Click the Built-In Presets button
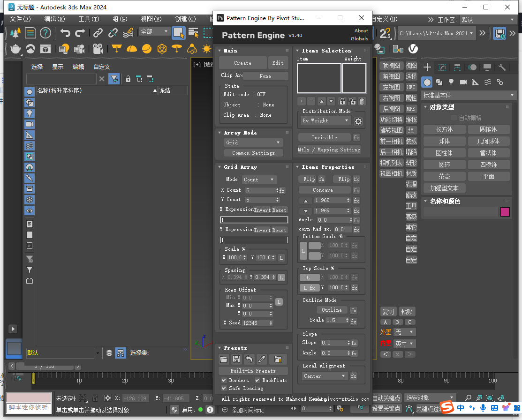Image resolution: width=522 pixels, height=420 pixels. coord(253,371)
